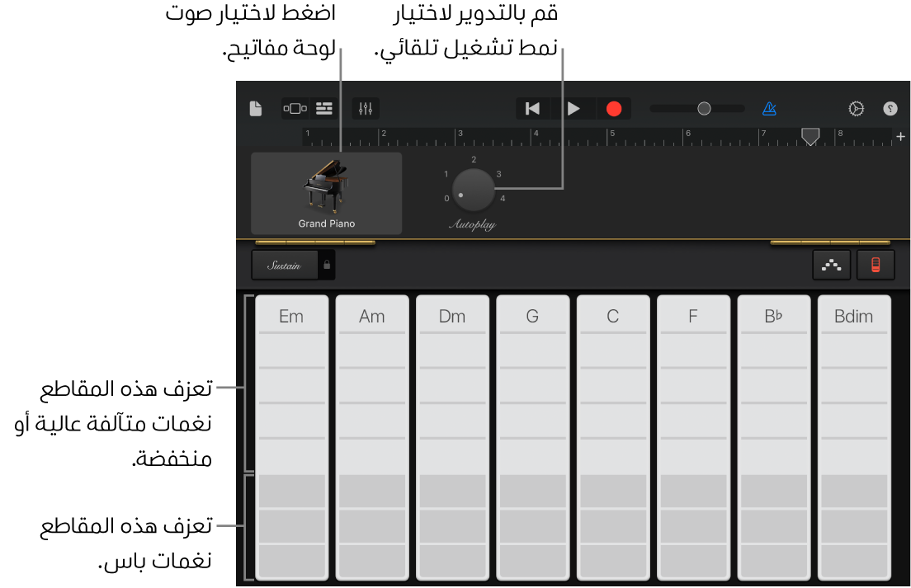The height and width of the screenshot is (588, 911).
Task: Set Autoplay knob to position 2
Action: 474,159
